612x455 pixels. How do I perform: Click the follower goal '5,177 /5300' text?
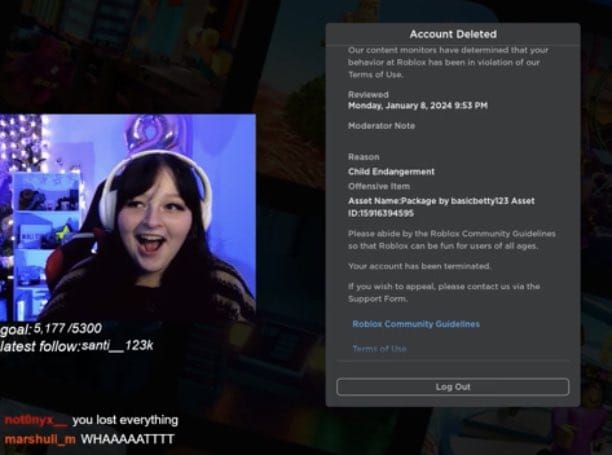(x=68, y=328)
